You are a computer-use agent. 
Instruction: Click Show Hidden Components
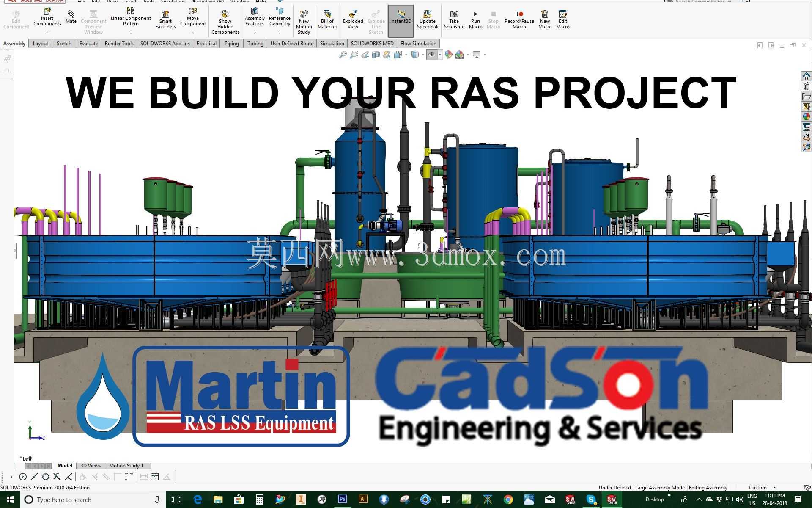(225, 21)
